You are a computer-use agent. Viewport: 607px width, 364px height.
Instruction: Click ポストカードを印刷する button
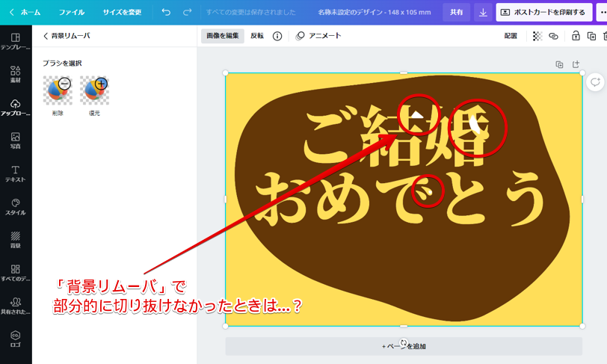coord(544,13)
